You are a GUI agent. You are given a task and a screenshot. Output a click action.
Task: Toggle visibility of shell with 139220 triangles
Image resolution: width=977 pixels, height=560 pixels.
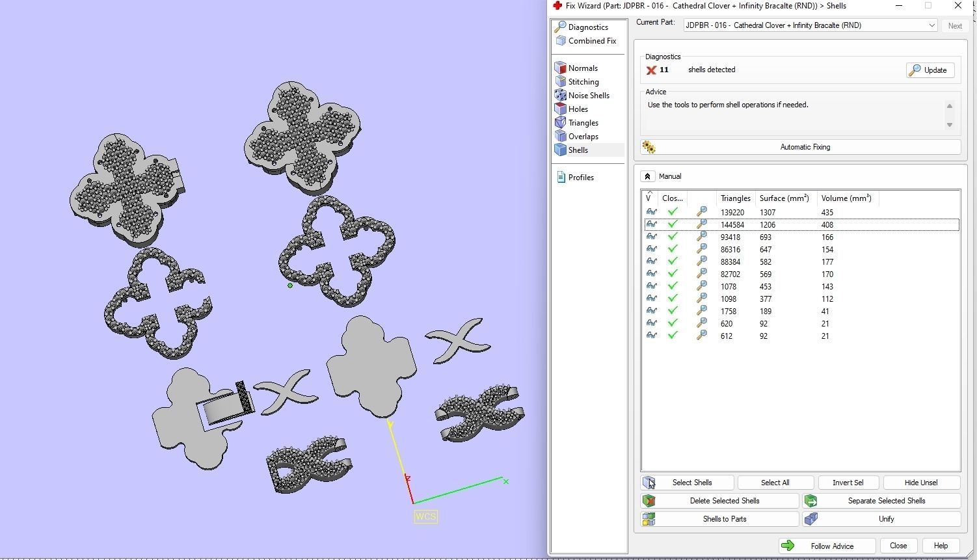[651, 212]
